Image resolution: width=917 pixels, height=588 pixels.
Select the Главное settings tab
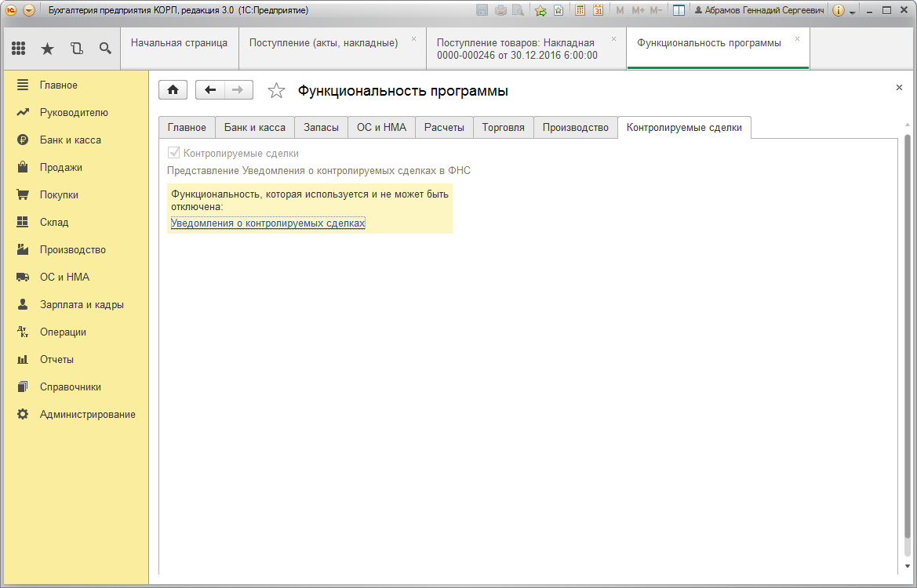tap(187, 128)
